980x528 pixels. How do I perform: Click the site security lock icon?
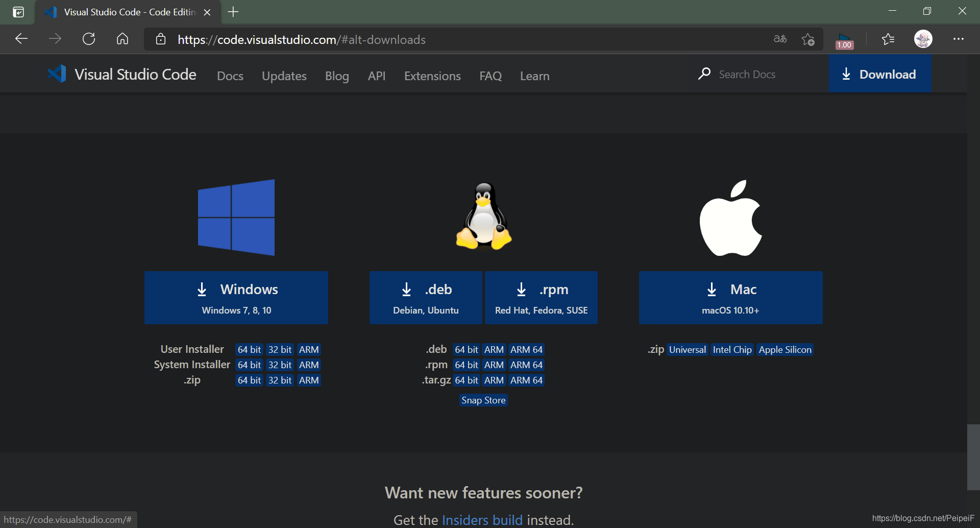coord(160,39)
